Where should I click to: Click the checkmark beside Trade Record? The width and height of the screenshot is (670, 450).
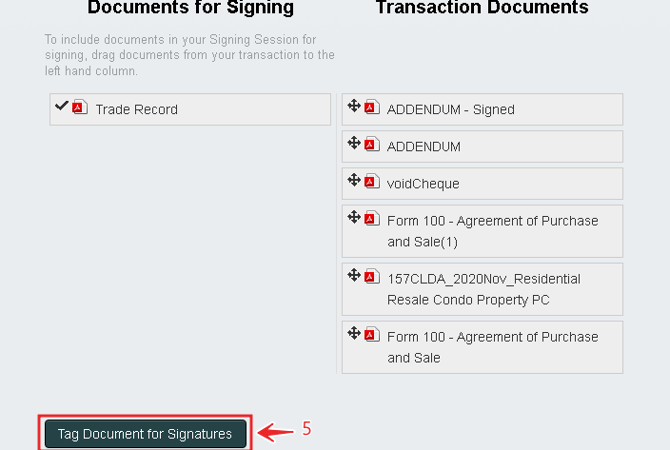[x=62, y=106]
